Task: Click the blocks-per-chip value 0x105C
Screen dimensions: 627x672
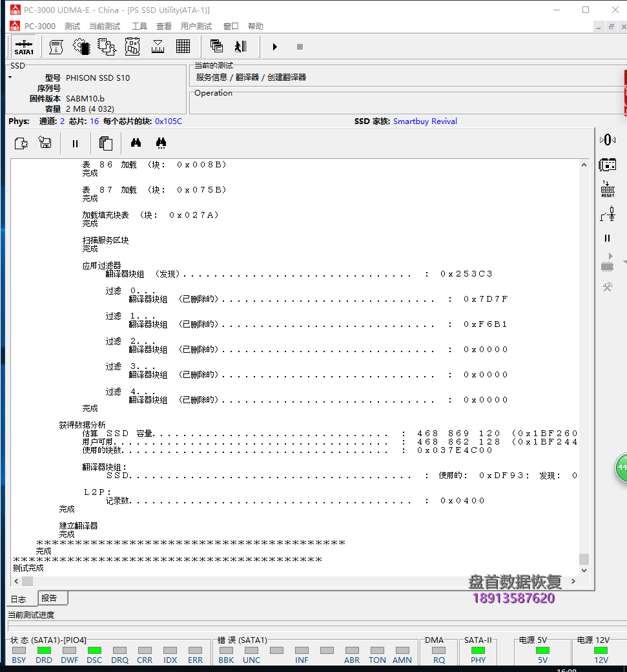Action: point(169,121)
